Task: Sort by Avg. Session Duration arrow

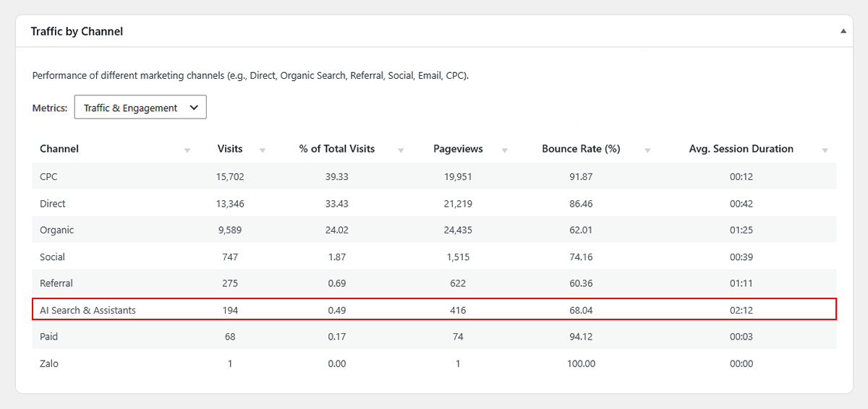Action: [x=825, y=150]
